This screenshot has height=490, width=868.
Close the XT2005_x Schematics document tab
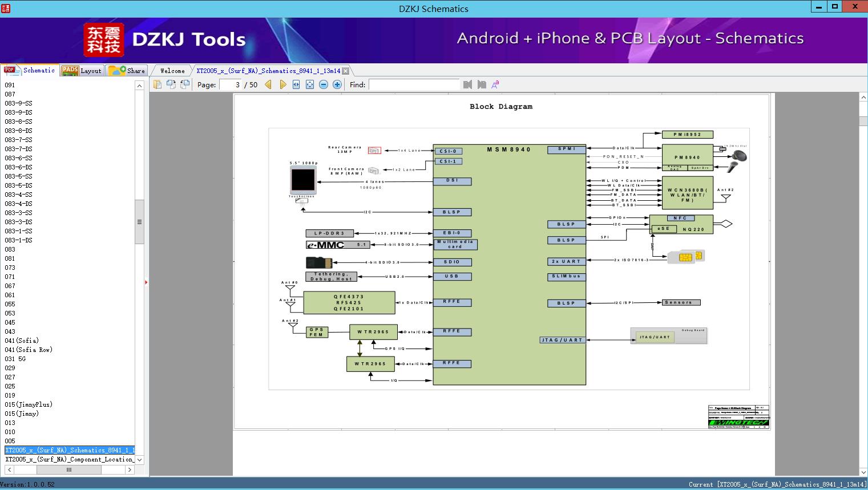click(345, 71)
